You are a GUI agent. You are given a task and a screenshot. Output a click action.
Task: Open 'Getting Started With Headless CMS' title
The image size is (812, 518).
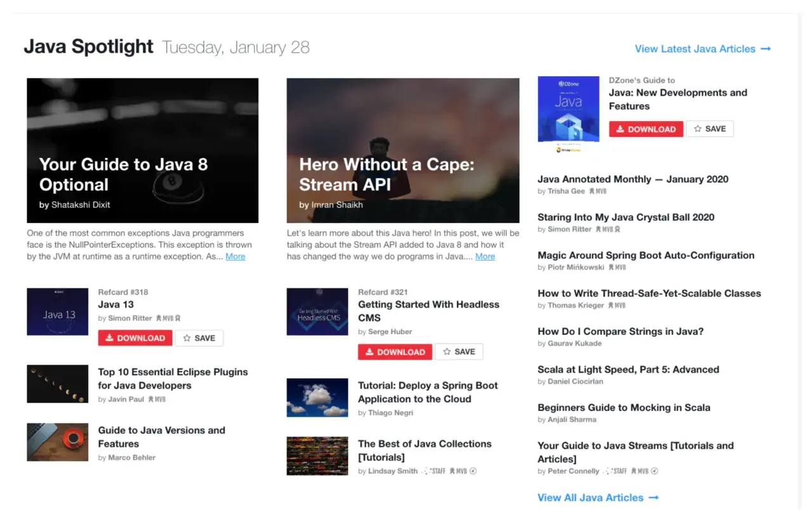click(429, 311)
